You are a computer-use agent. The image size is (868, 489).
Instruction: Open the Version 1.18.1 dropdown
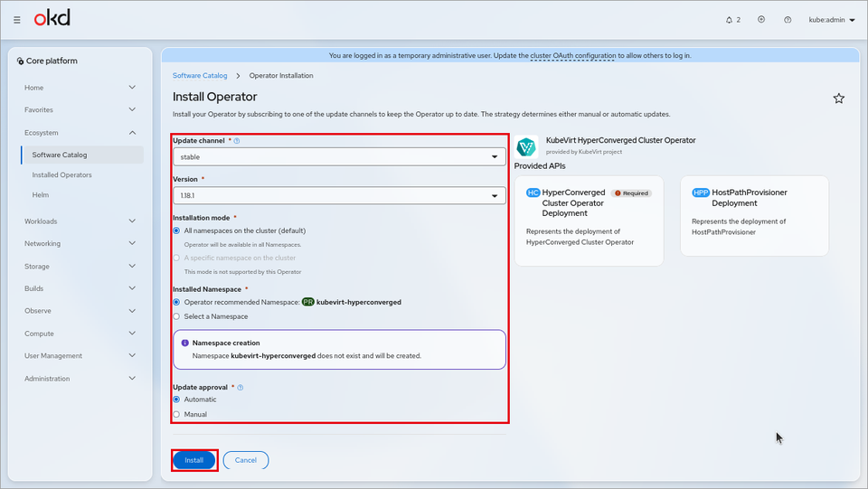(x=339, y=196)
